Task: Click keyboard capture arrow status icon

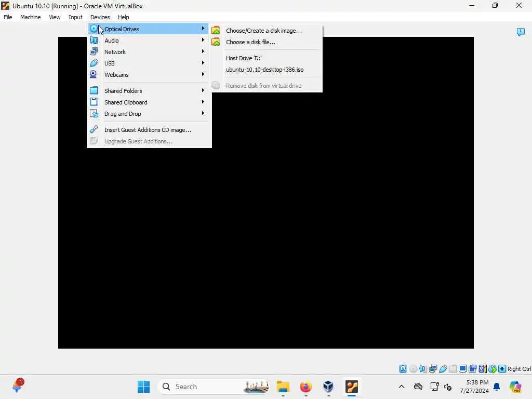Action: coord(502,368)
